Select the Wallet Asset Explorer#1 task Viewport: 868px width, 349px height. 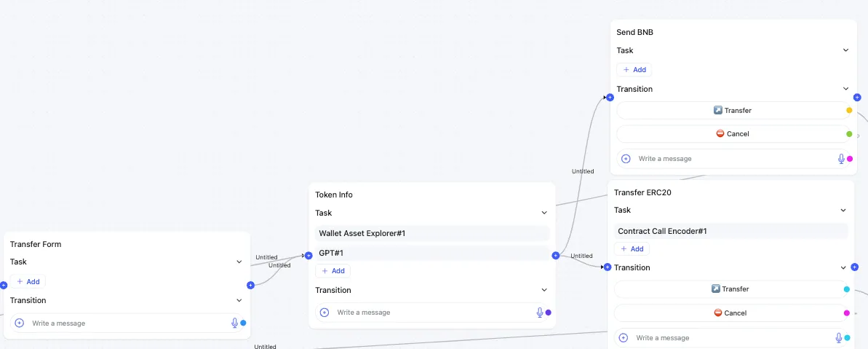click(x=432, y=233)
